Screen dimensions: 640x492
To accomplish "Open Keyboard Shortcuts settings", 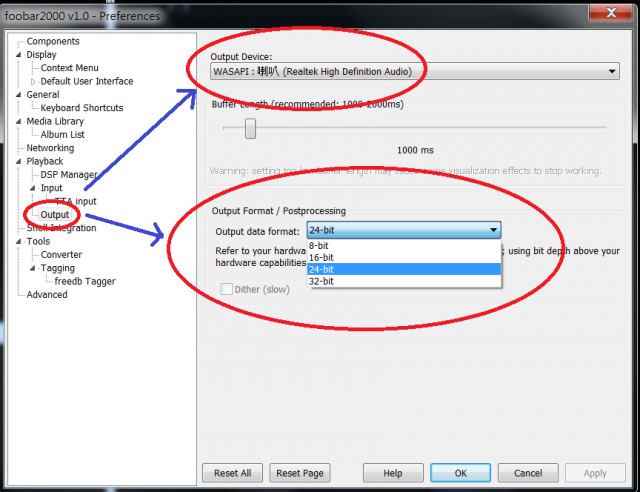I will tap(82, 108).
